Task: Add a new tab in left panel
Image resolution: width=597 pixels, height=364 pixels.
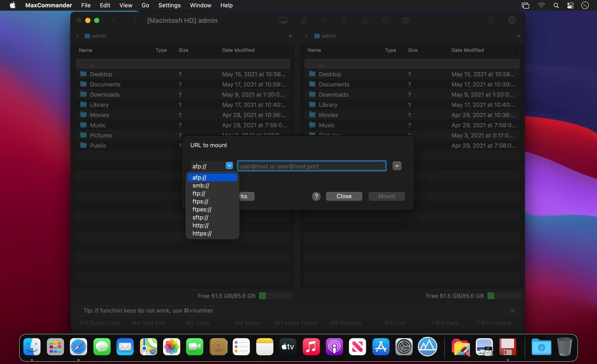Action: 290,36
